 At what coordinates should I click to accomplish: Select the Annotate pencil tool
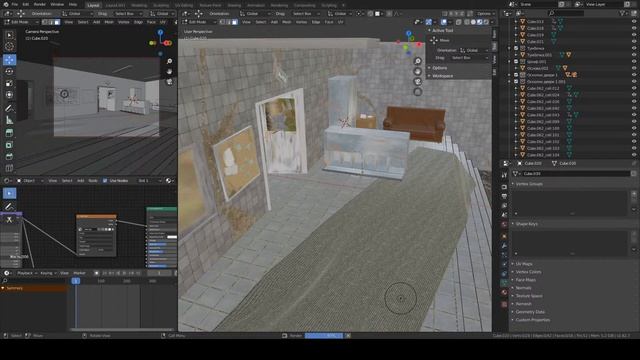(x=9, y=109)
